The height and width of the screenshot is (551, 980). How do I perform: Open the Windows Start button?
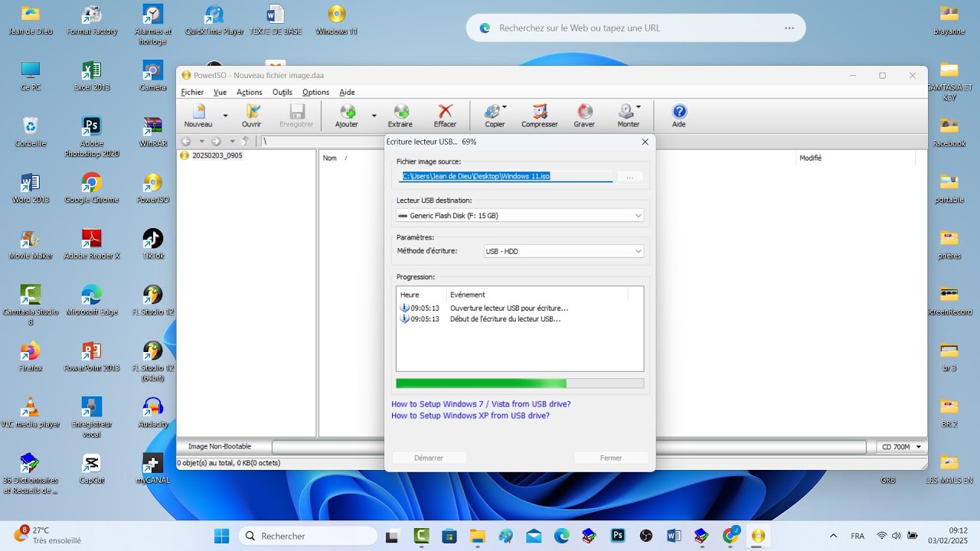pyautogui.click(x=221, y=536)
